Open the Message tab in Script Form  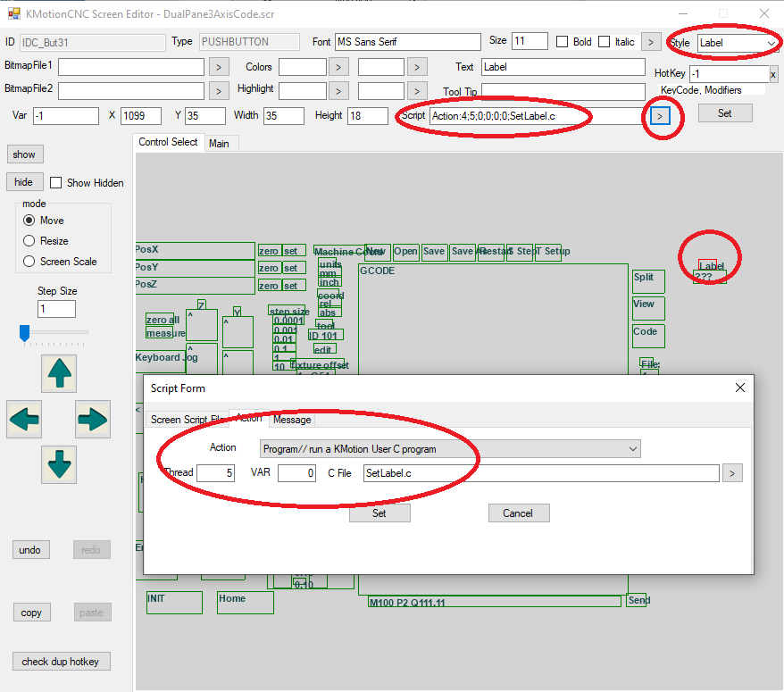(292, 420)
